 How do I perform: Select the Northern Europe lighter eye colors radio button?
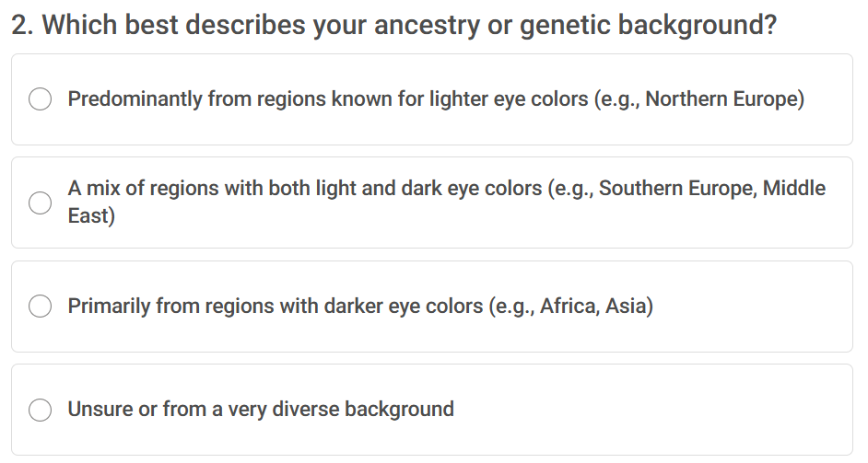40,99
